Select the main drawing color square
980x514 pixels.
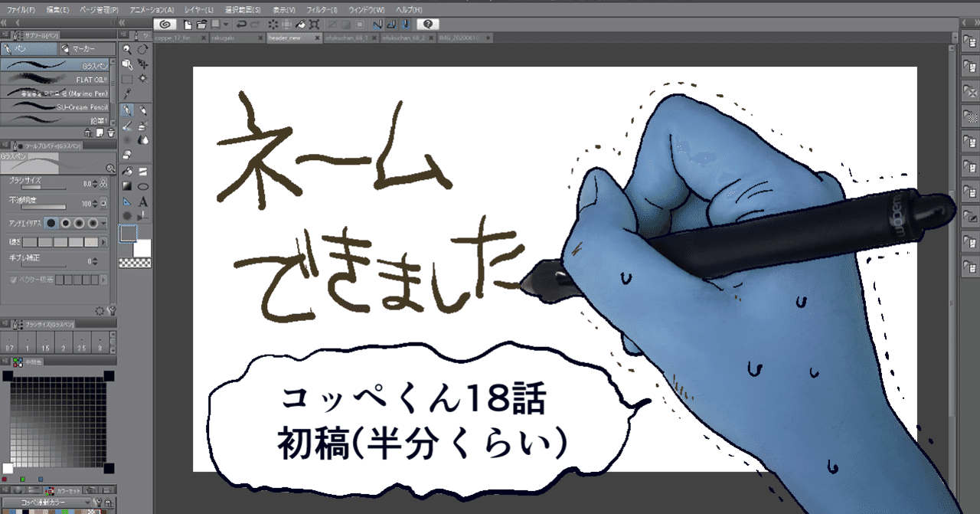pos(128,234)
